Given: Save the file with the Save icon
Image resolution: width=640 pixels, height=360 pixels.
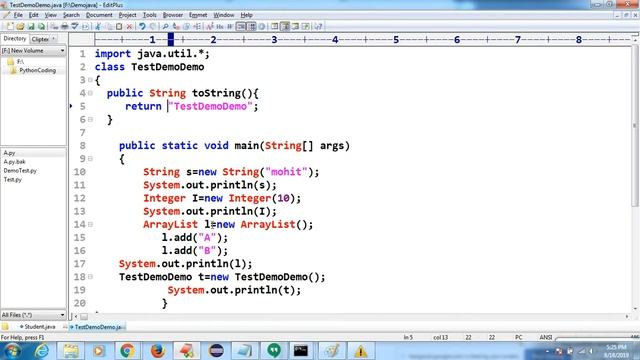Looking at the screenshot, I should tap(31, 27).
